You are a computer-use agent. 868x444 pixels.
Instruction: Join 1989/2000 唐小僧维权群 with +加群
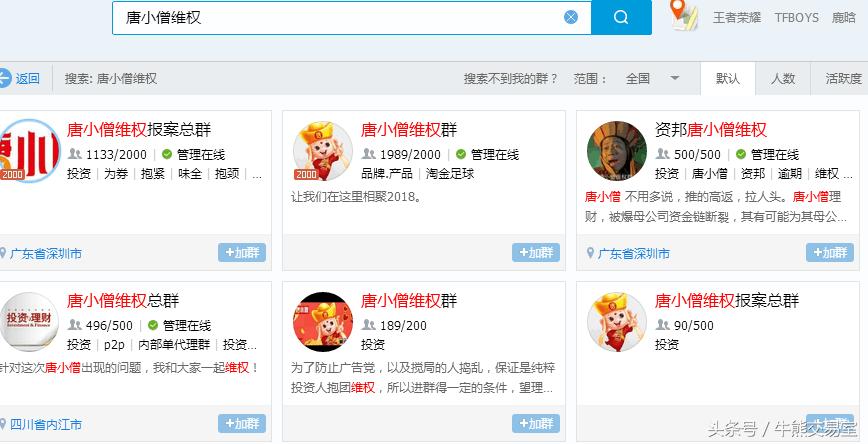536,252
